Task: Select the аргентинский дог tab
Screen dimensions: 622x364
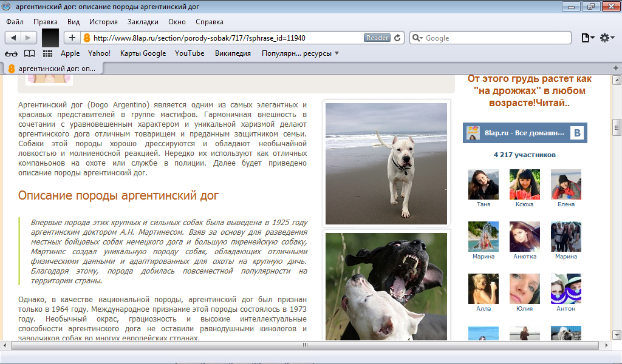Action: pos(53,69)
